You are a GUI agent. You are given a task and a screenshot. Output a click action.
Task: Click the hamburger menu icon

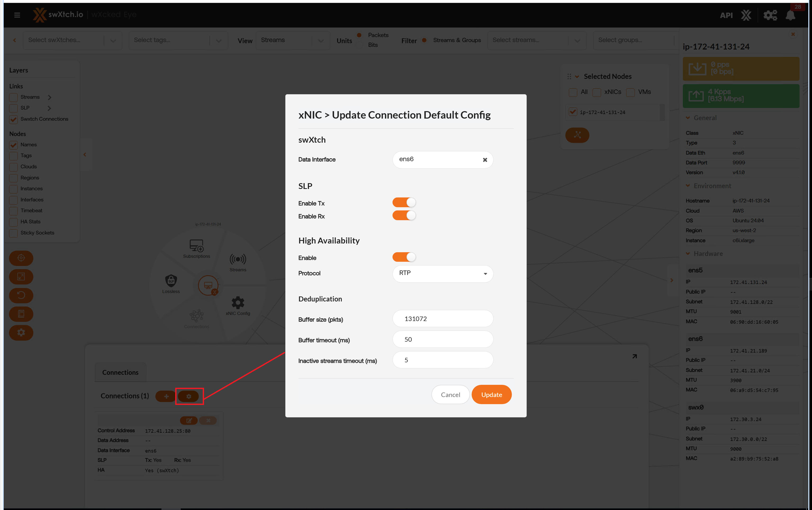click(17, 15)
